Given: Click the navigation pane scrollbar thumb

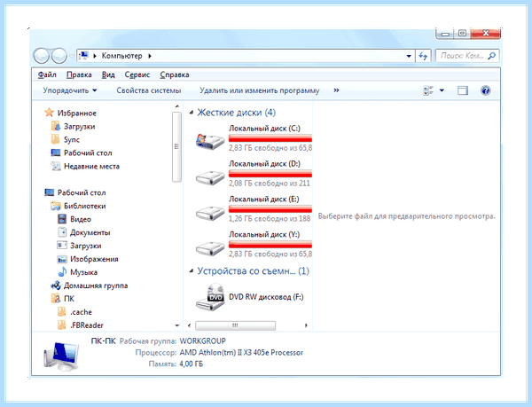Looking at the screenshot, I should pyautogui.click(x=176, y=146).
